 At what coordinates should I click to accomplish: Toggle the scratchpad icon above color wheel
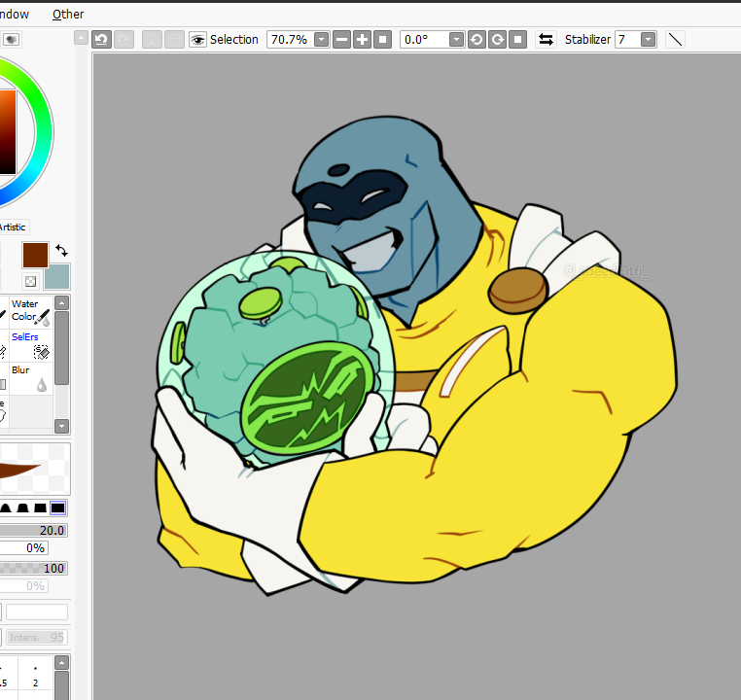[12, 39]
